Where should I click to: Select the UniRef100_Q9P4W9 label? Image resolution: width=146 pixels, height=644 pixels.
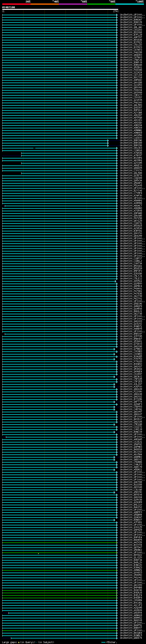pos(131,213)
